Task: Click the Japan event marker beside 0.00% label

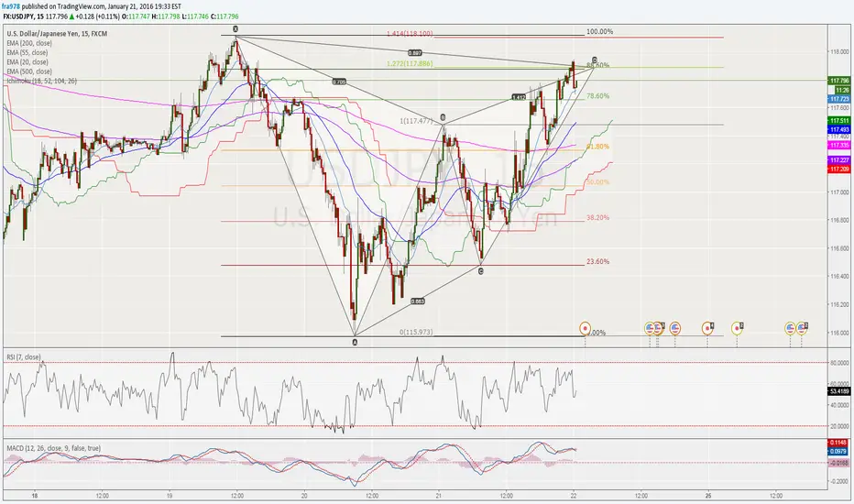Action: pos(585,329)
